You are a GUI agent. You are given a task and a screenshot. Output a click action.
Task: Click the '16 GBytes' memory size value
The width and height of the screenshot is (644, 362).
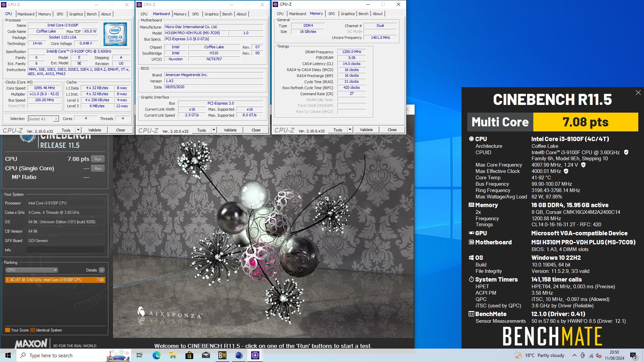pos(308,32)
